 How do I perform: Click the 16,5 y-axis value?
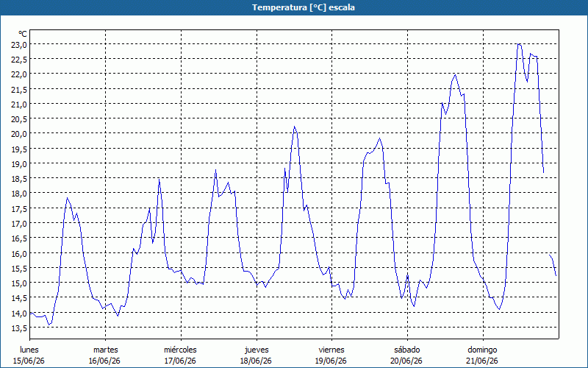point(19,238)
